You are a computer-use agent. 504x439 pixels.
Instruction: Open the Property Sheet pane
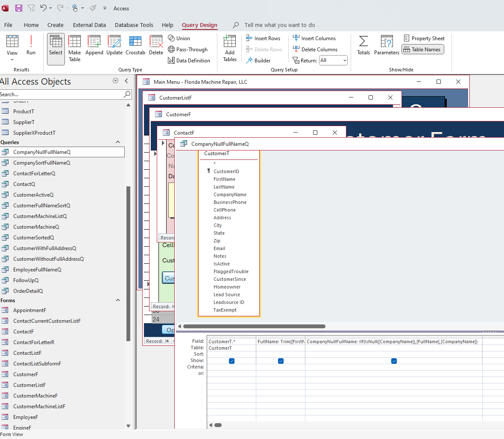click(424, 38)
